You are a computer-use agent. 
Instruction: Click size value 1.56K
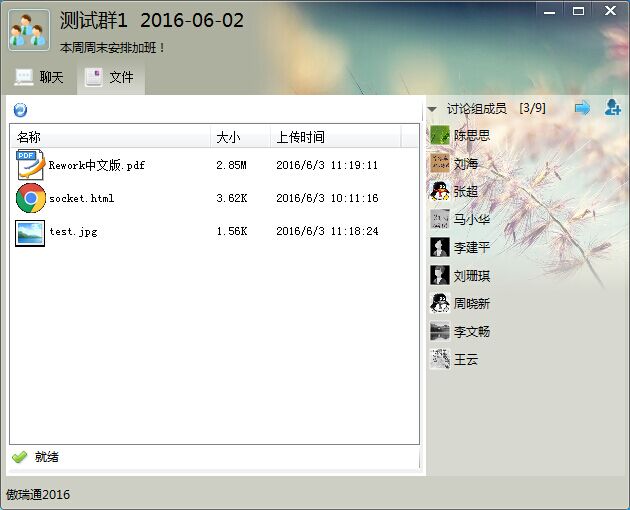pos(232,231)
